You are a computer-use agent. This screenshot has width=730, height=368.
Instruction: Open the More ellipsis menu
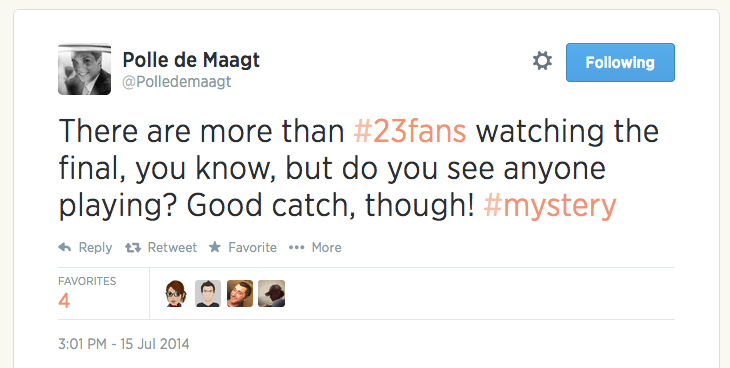[297, 247]
